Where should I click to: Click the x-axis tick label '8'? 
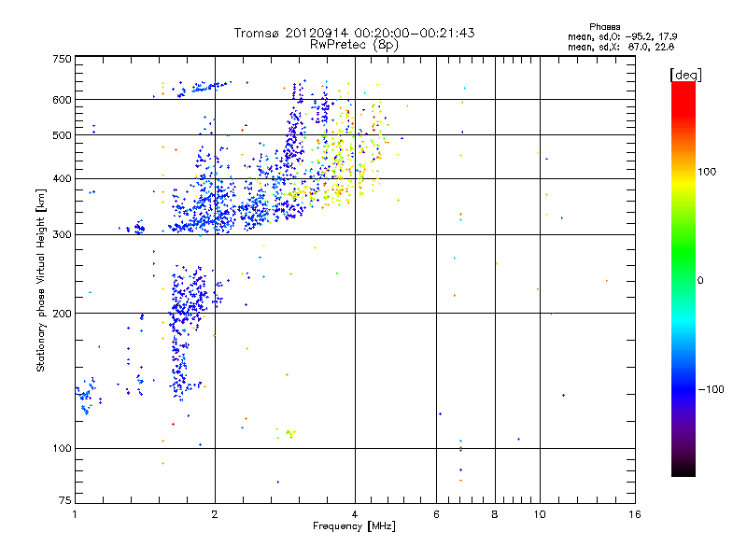pyautogui.click(x=495, y=514)
